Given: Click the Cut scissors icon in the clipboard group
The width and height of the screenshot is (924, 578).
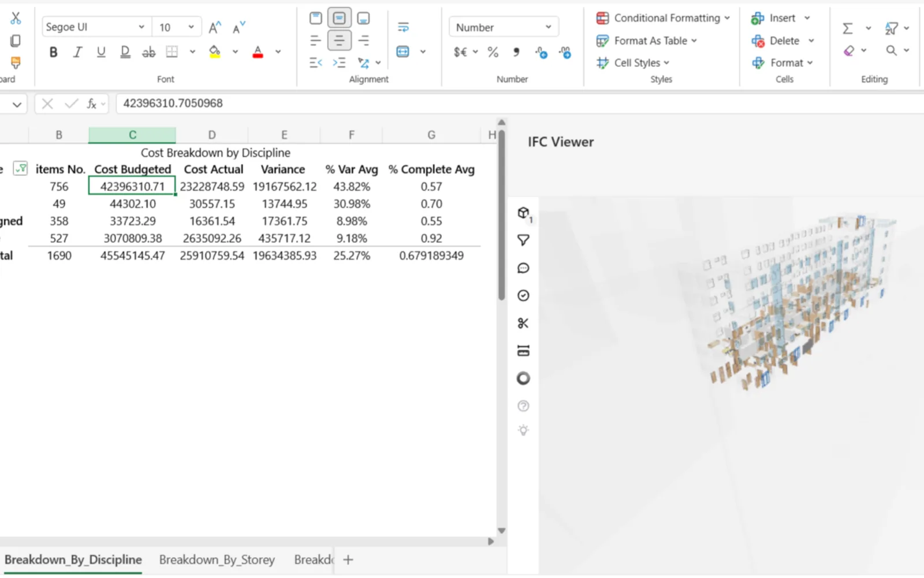Looking at the screenshot, I should point(16,18).
